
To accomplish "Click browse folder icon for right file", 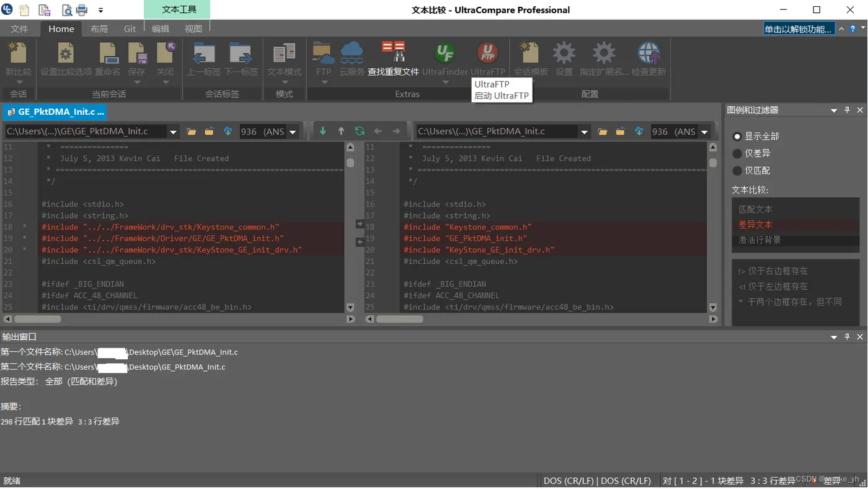I will (603, 132).
